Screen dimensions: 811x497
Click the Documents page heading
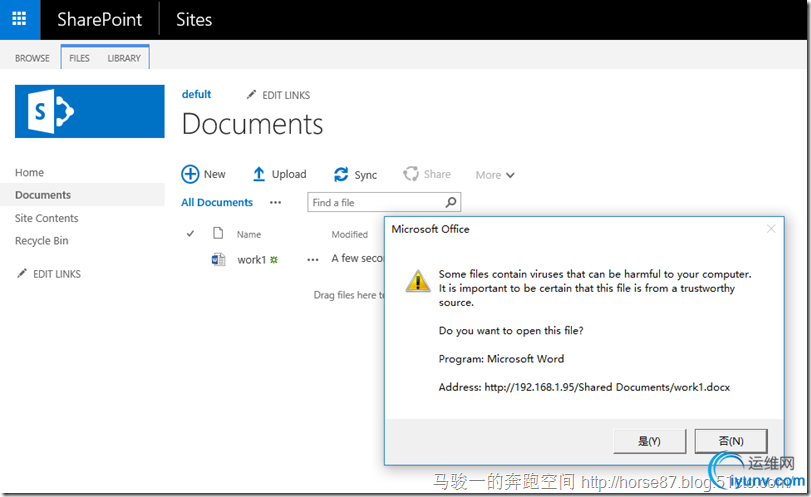[252, 124]
